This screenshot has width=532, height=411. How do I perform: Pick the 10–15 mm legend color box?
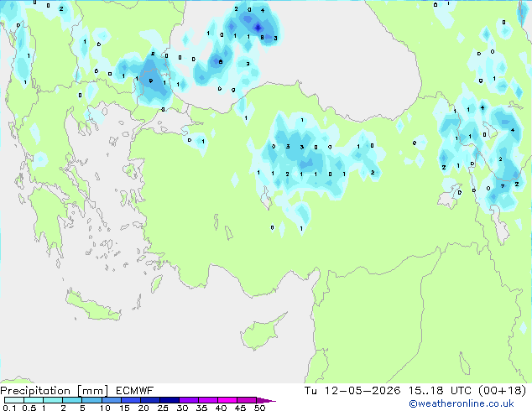point(111,400)
